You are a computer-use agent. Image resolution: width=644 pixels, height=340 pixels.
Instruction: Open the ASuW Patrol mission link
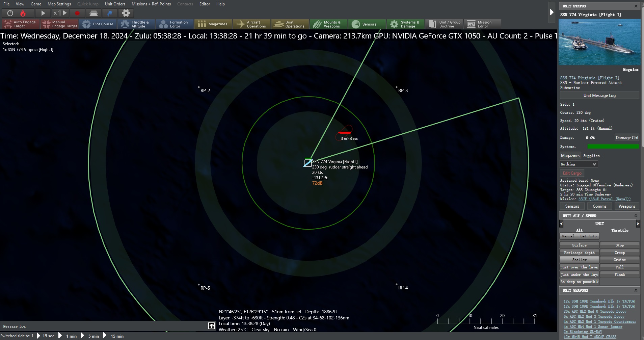click(x=604, y=199)
